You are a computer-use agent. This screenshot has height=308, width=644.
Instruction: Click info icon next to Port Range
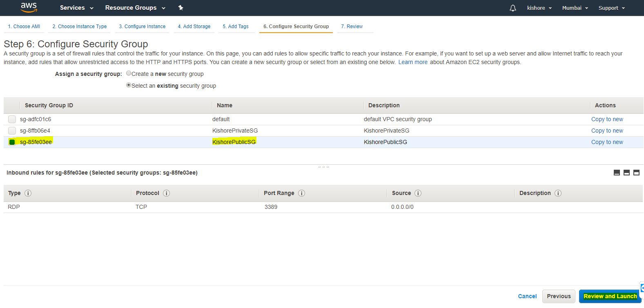tap(302, 193)
